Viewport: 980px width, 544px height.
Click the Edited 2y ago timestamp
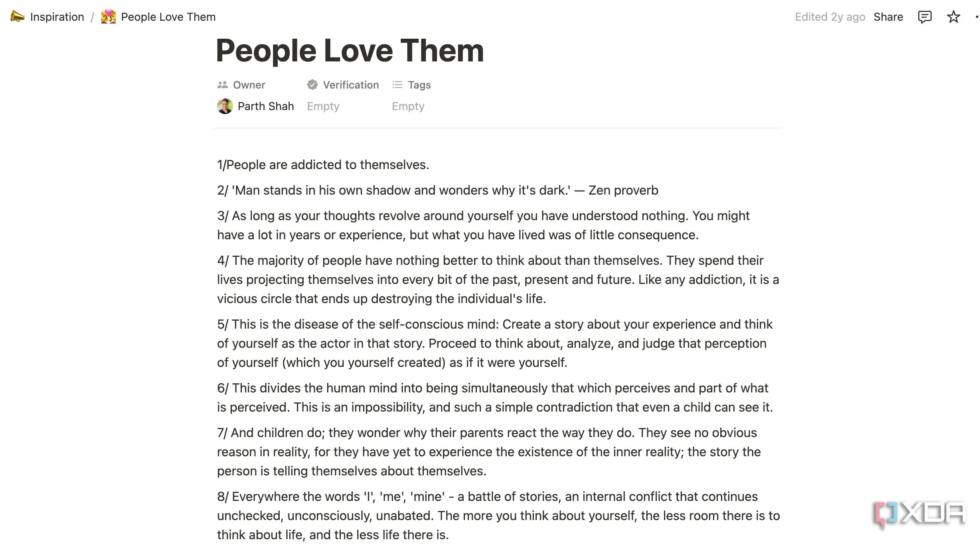[x=830, y=17]
